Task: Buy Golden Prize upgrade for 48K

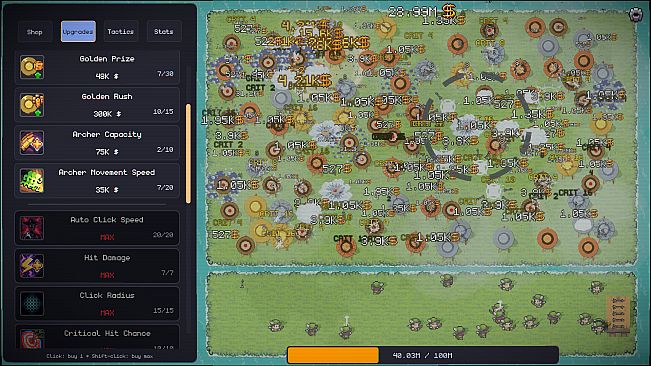Action: (97, 67)
